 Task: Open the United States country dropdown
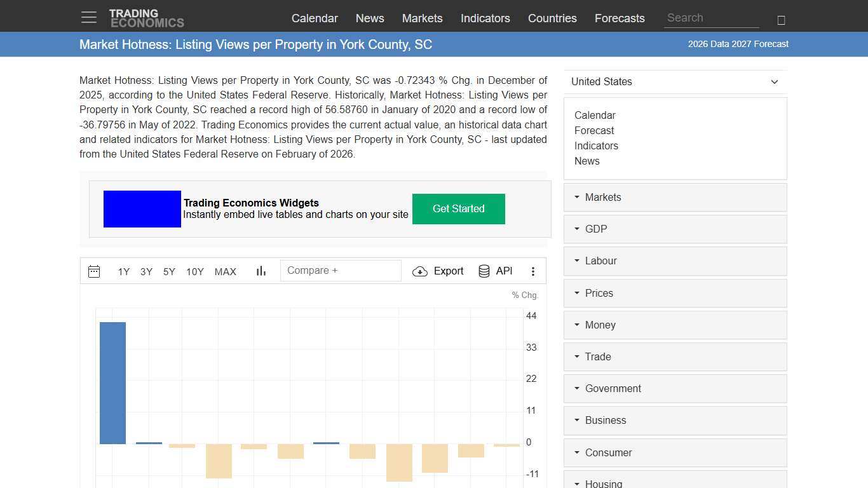675,81
